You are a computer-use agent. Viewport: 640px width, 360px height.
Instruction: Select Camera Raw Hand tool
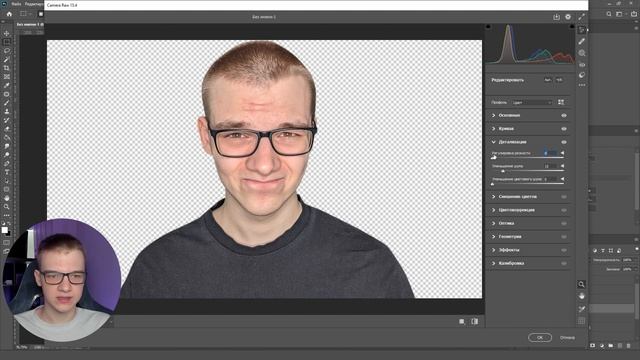[582, 296]
